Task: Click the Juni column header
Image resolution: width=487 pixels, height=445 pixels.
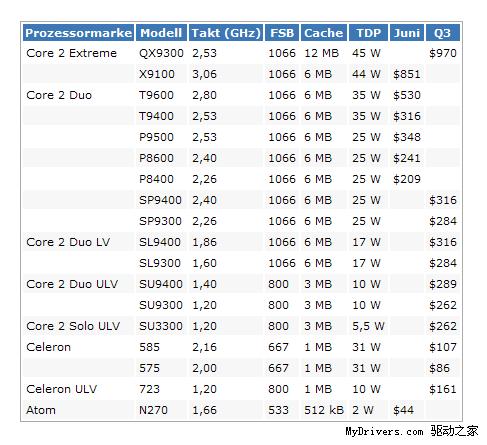Action: tap(407, 33)
